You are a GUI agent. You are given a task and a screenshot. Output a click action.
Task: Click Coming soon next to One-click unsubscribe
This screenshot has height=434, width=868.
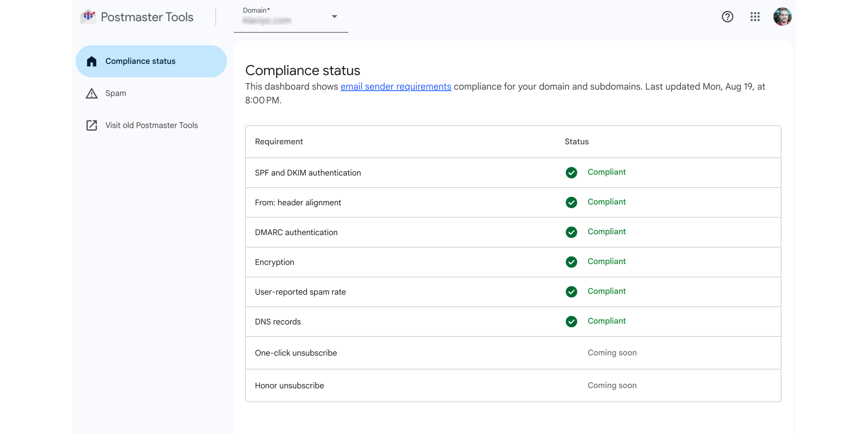tap(612, 353)
